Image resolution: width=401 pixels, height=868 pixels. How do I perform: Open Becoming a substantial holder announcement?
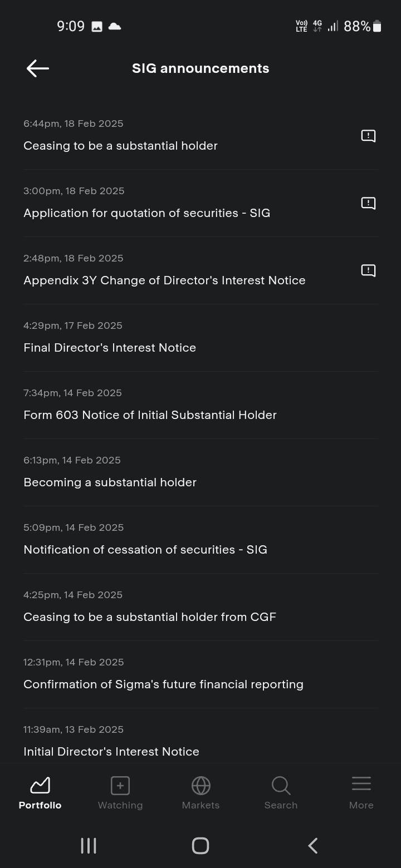(110, 482)
